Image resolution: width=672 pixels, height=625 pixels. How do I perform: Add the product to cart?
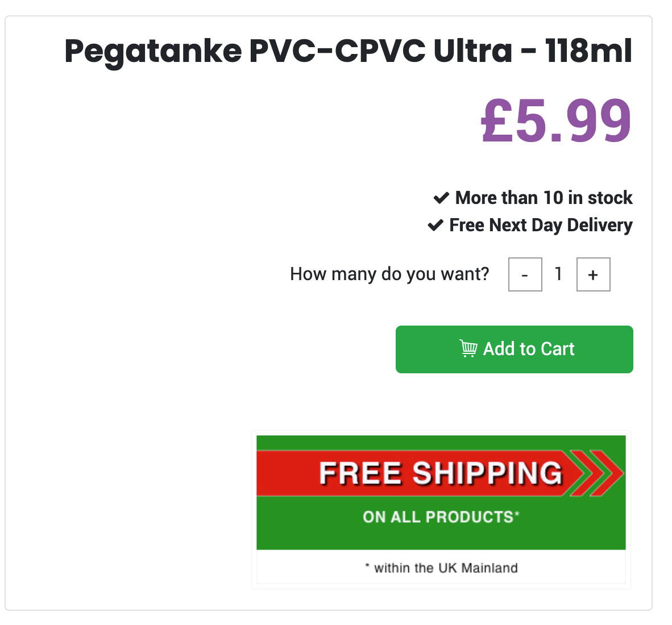pos(515,349)
